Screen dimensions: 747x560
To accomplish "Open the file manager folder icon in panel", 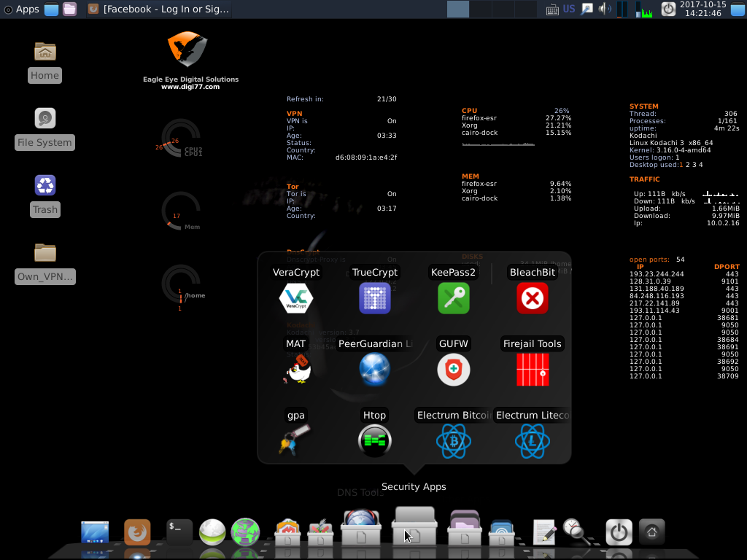I will coord(69,9).
